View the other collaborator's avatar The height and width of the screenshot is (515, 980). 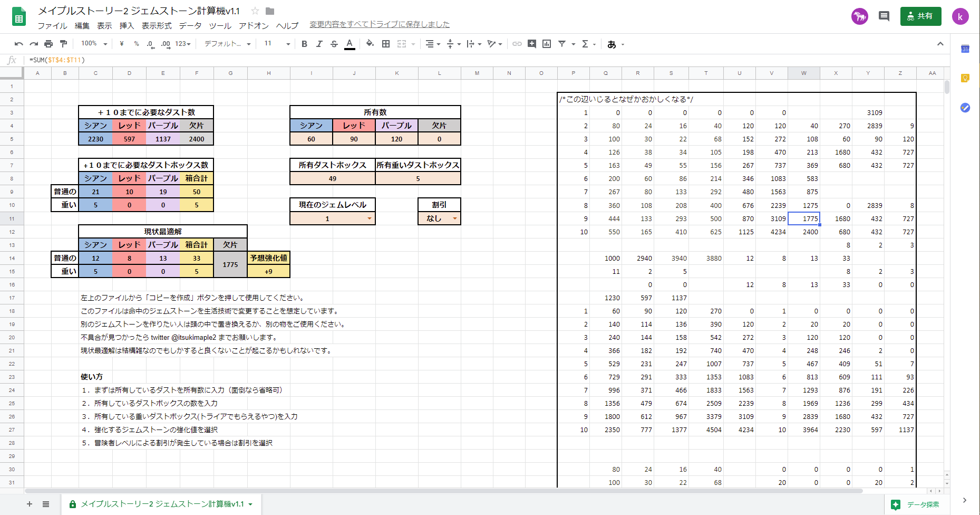[x=860, y=16]
